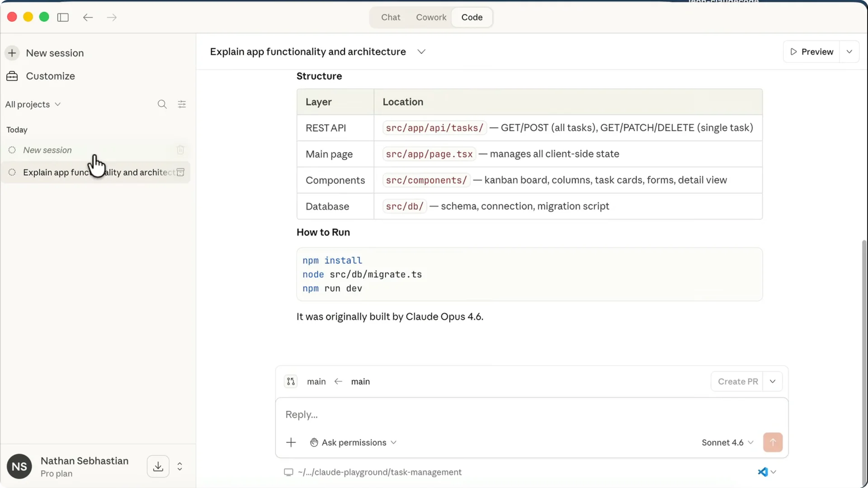Viewport: 868px width, 488px height.
Task: Click the Nathan Sebhastian account name
Action: [85, 461]
